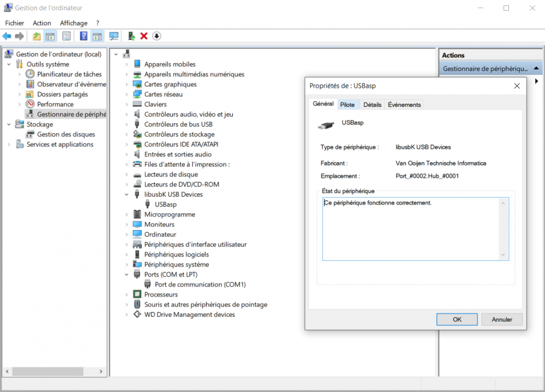Click the black down-arrow disable device icon
This screenshot has width=545, height=392.
tap(156, 36)
